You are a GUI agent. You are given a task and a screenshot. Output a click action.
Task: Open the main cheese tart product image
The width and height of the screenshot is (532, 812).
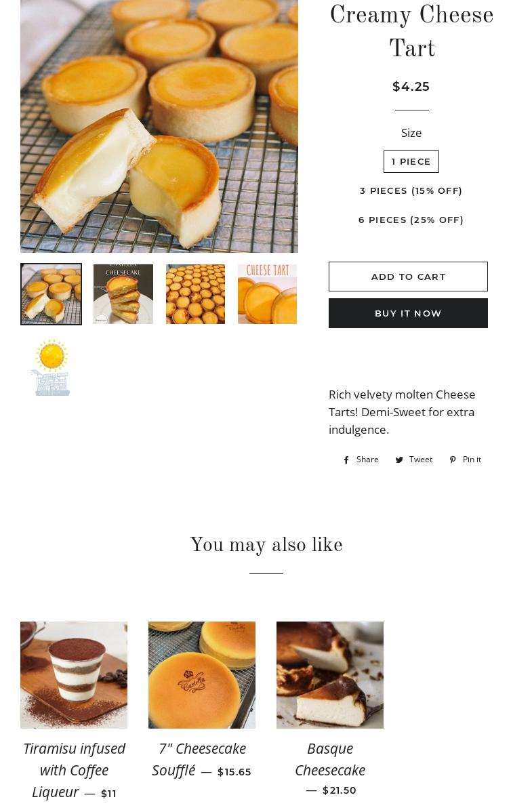159,126
